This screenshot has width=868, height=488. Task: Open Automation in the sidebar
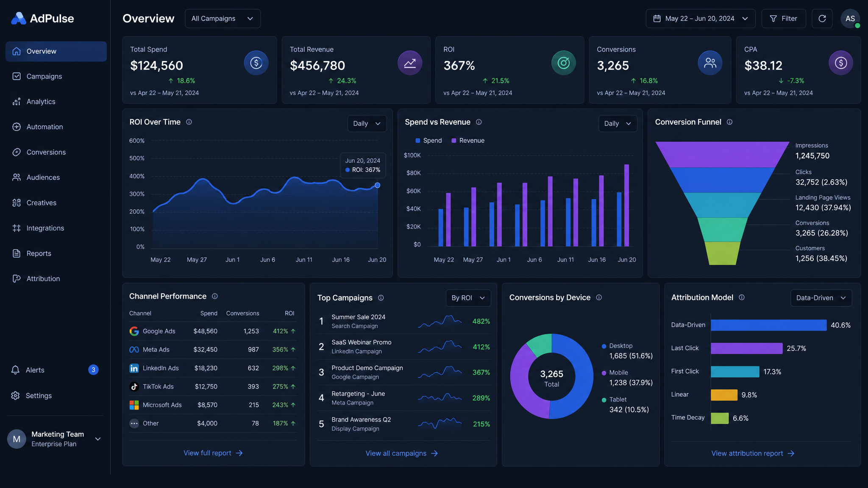coord(56,127)
